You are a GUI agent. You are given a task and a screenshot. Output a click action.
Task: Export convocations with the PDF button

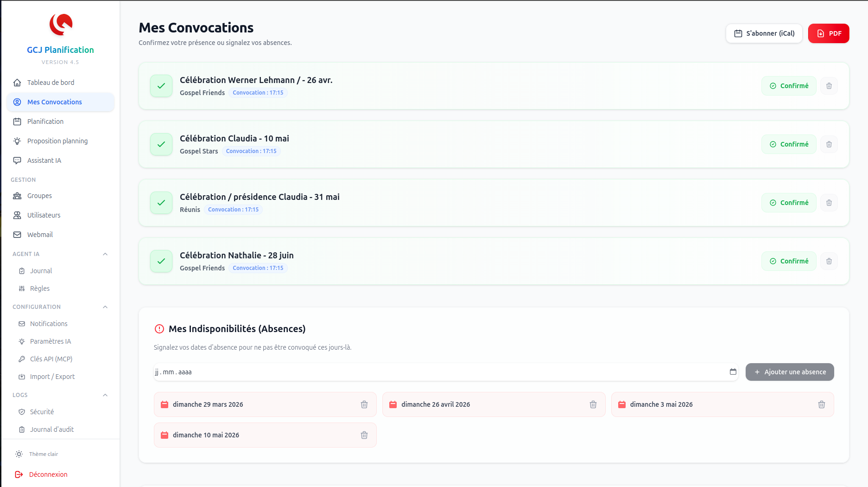point(828,33)
